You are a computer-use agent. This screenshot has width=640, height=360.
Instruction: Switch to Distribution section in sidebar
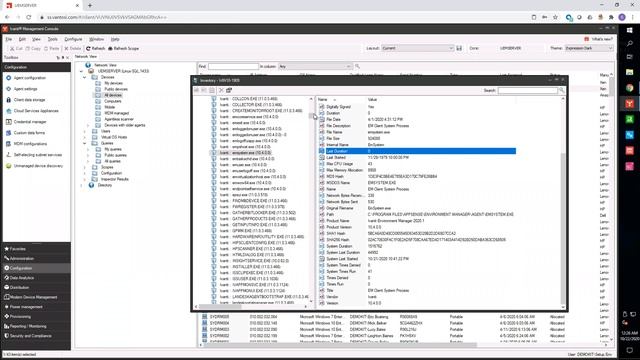(36, 287)
